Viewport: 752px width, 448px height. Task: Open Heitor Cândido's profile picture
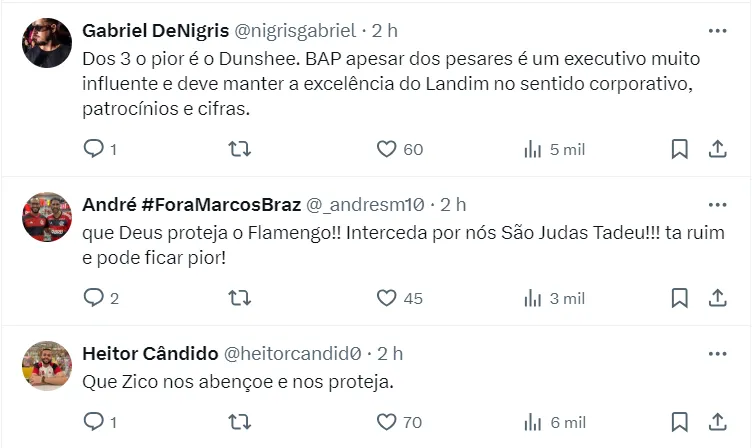coord(47,366)
